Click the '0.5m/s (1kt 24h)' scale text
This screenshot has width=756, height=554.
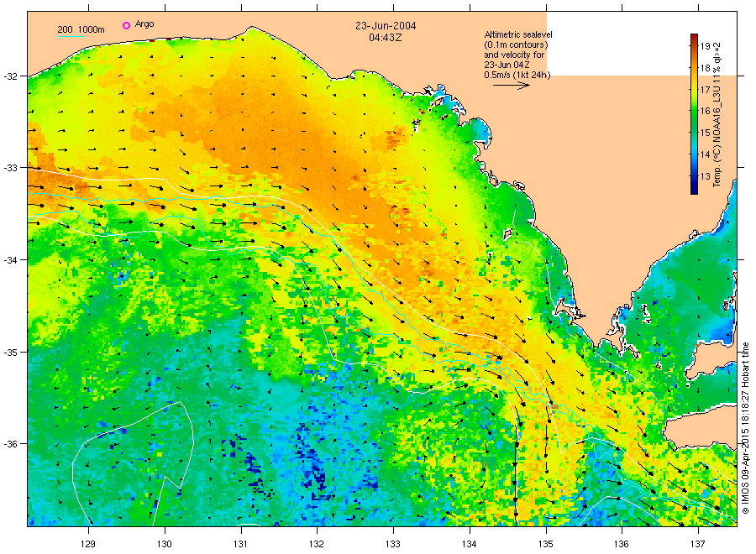tap(517, 75)
